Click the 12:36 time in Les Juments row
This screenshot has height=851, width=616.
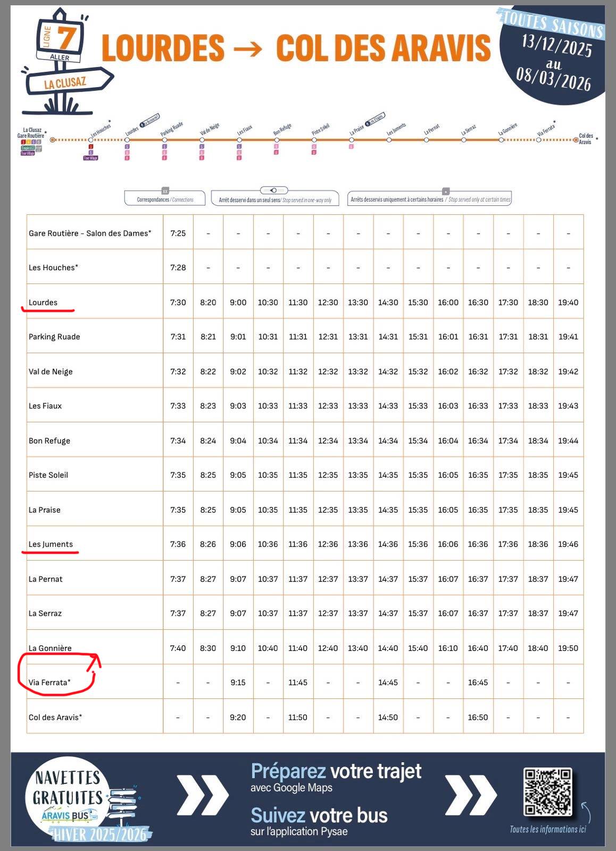tap(328, 544)
